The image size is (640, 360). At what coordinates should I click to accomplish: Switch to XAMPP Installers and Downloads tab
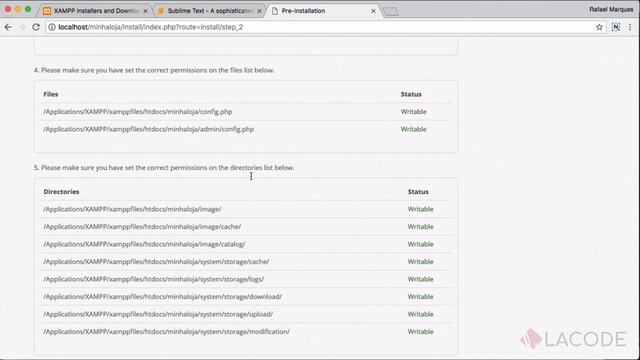click(x=96, y=11)
